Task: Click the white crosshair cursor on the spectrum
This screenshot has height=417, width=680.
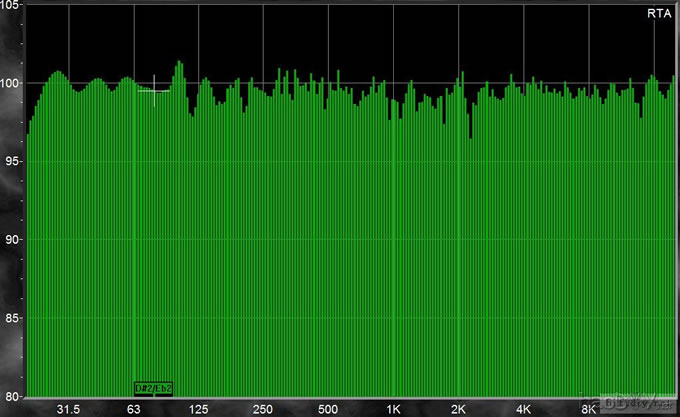Action: 154,90
